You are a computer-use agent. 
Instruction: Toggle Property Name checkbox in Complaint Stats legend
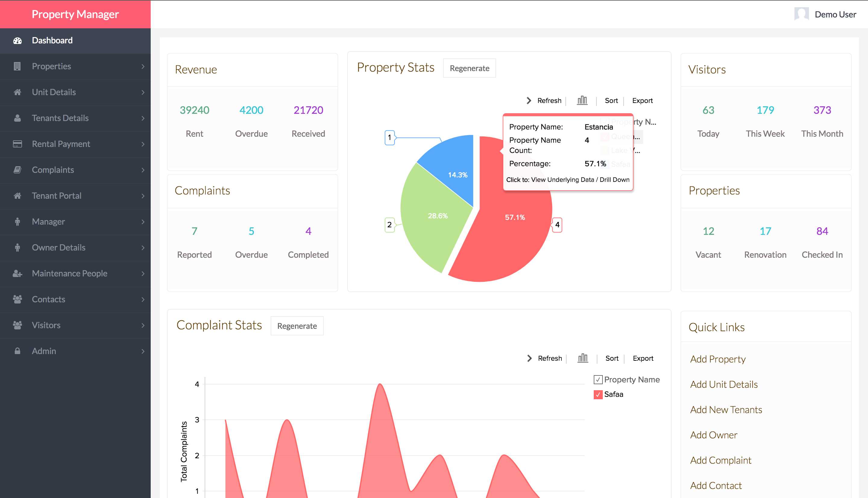pyautogui.click(x=598, y=380)
